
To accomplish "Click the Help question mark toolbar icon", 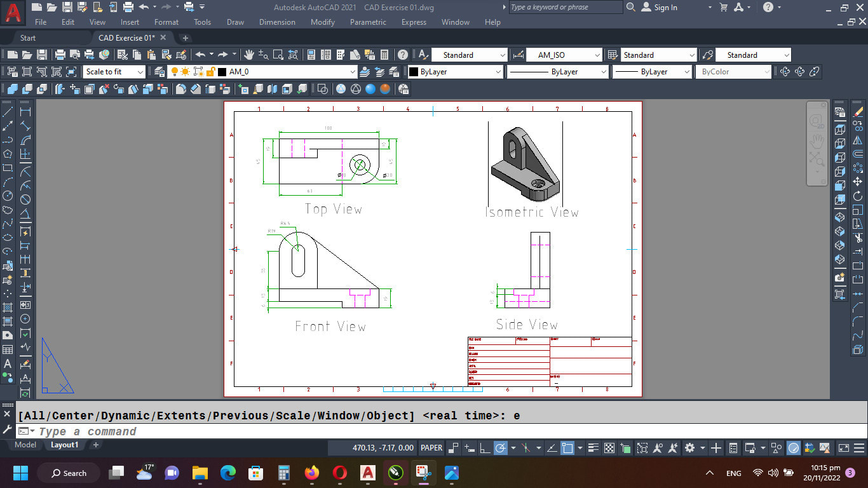I will click(403, 55).
